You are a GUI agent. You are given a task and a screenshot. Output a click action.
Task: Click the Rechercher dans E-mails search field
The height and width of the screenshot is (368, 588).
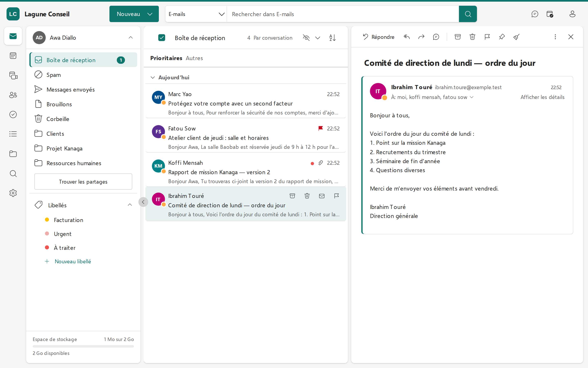click(343, 14)
